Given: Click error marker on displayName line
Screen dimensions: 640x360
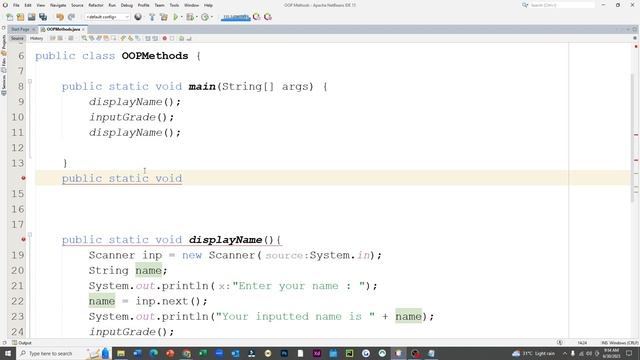Looking at the screenshot, I should 23,239.
